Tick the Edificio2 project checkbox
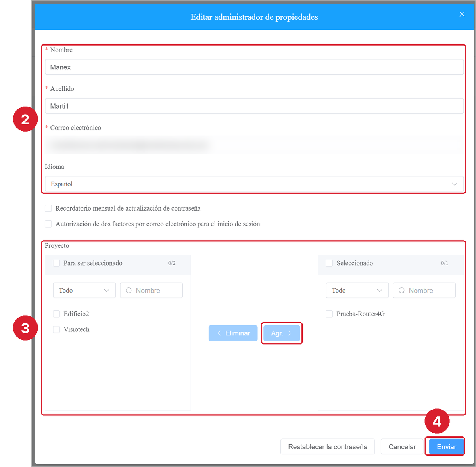 (56, 314)
